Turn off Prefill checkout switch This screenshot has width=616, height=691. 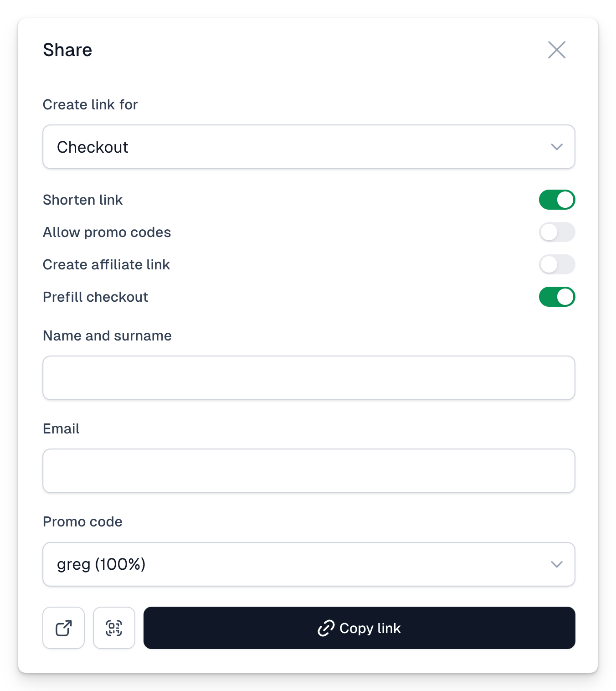557,297
